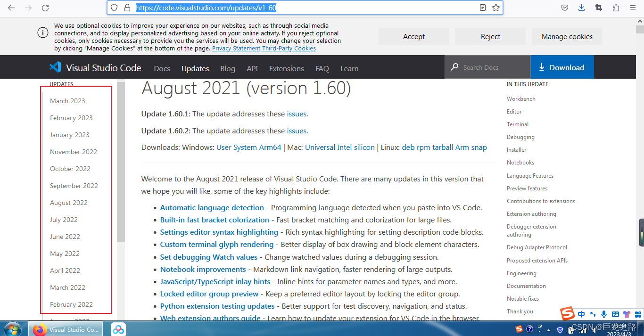The image size is (644, 336).
Task: Go back with the browser back arrow
Action: 11,8
